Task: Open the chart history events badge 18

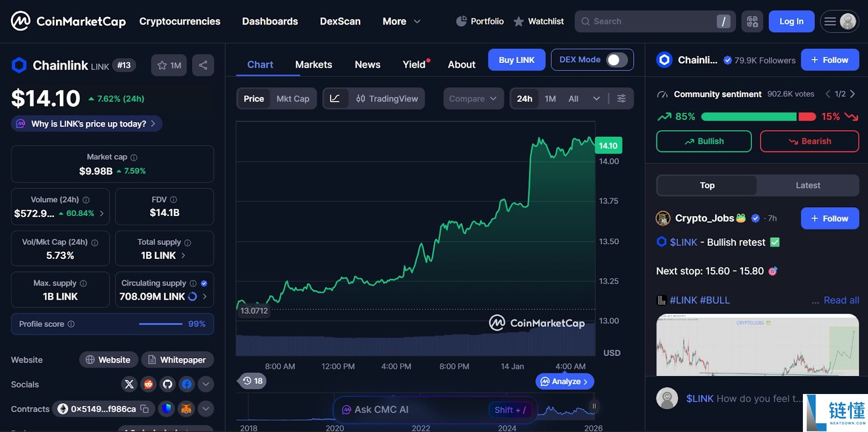Action: pyautogui.click(x=253, y=381)
